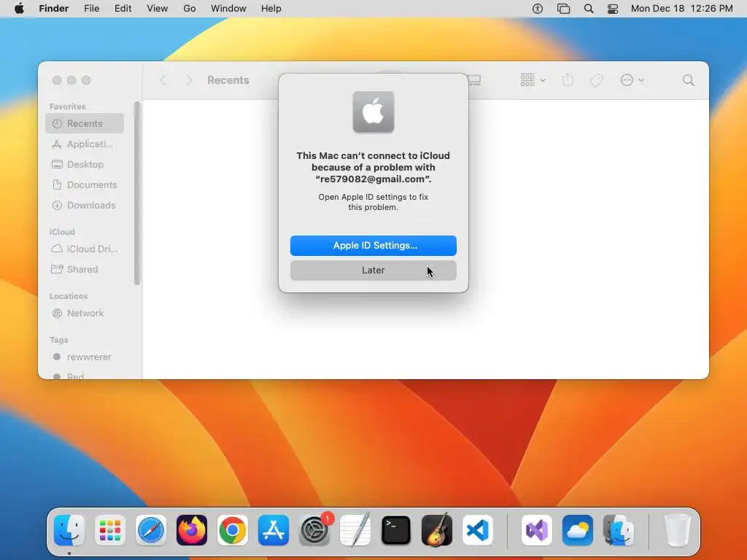Click the Recents title in the Finder toolbar

coord(228,80)
